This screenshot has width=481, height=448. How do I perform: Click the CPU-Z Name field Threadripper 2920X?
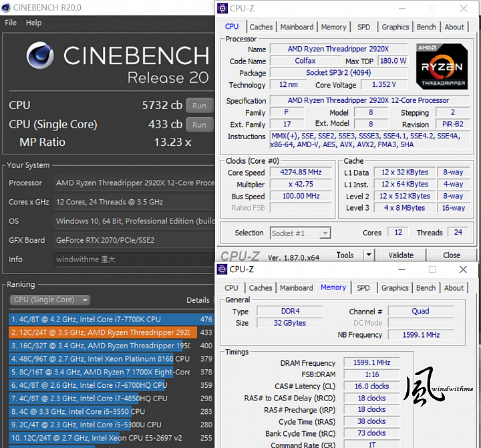[x=338, y=49]
